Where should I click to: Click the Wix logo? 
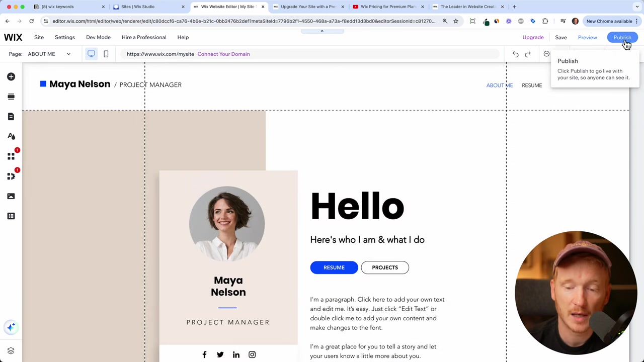pos(13,37)
